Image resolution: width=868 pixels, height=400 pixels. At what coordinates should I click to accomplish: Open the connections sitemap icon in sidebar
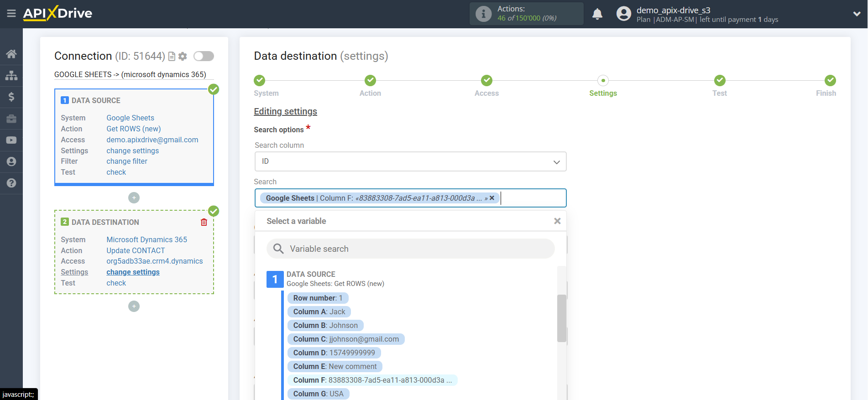(x=11, y=75)
